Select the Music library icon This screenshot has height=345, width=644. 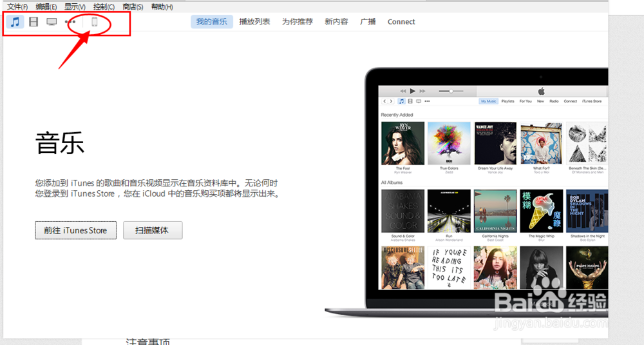coord(15,22)
